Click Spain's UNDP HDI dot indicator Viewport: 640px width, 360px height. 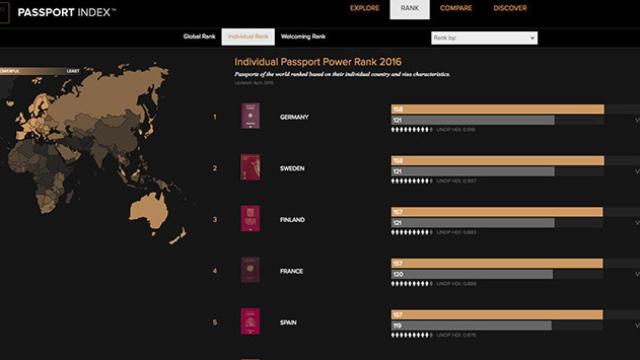click(411, 335)
